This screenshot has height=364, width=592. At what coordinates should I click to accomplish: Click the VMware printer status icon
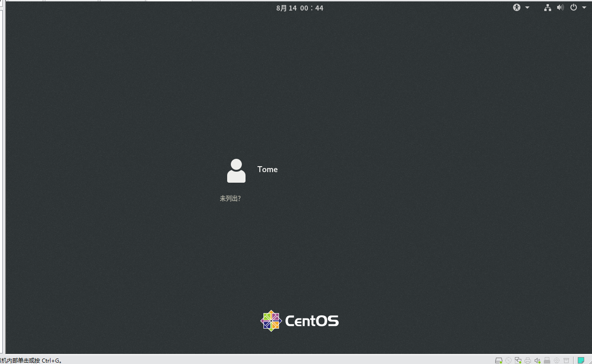(528, 360)
